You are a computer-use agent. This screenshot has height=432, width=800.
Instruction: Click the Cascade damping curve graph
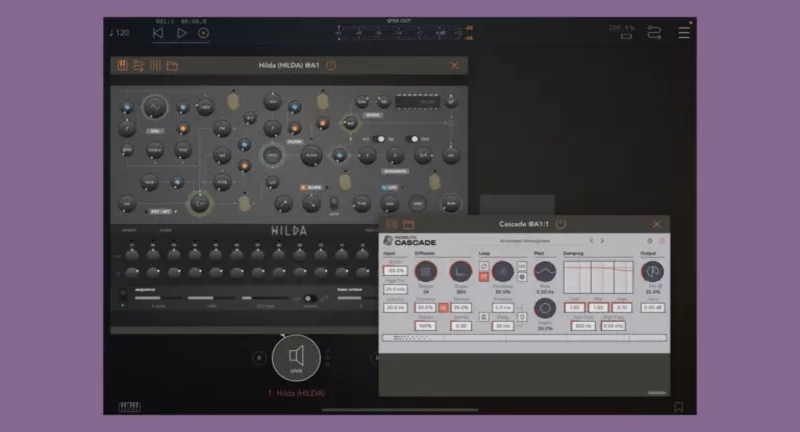click(598, 277)
